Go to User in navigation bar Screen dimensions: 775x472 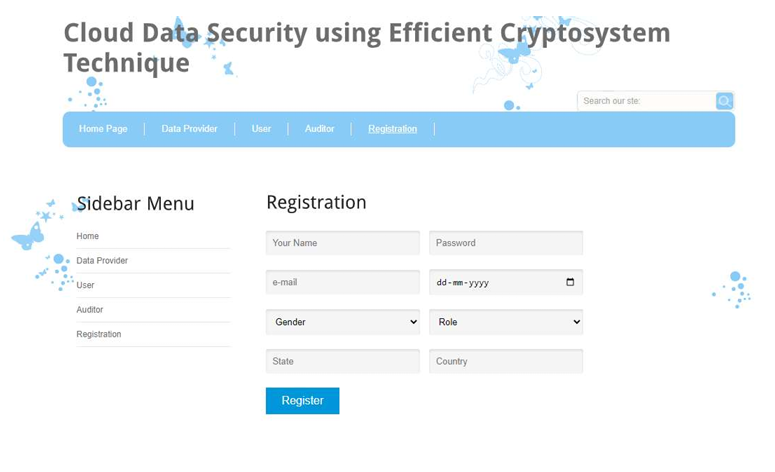pos(261,129)
